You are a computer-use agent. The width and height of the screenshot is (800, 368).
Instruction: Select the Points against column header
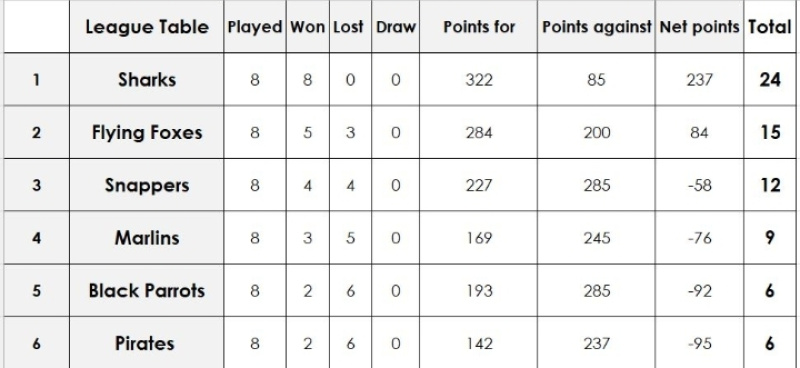click(x=596, y=27)
